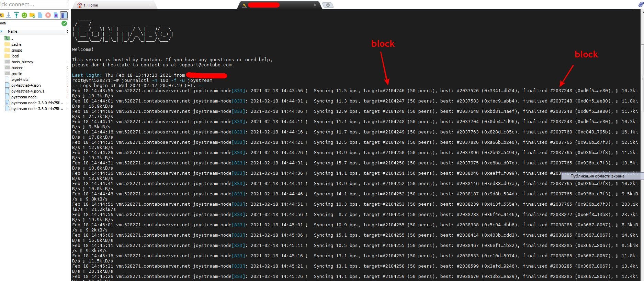This screenshot has height=281, width=644.
Task: Open a new tab with plus button
Action: (328, 5)
